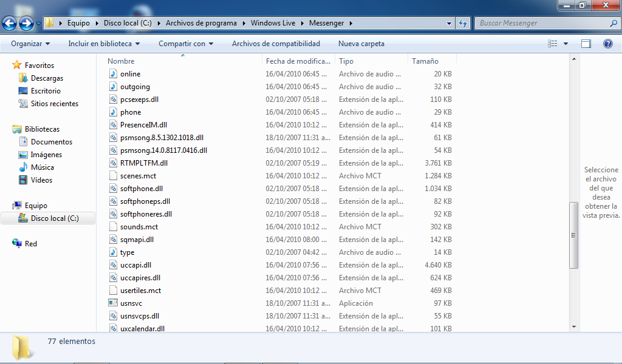622x364 pixels.
Task: Select the phone audio file icon
Action: pyautogui.click(x=113, y=112)
